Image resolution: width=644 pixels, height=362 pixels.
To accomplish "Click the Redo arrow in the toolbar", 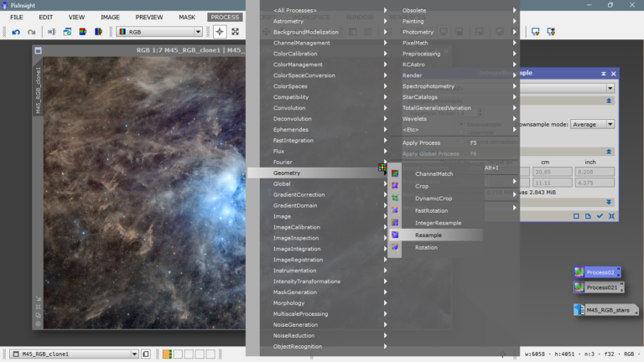I will [32, 32].
